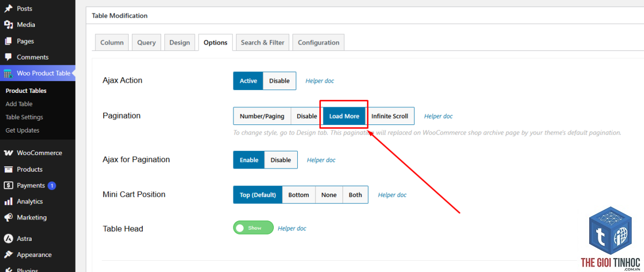Switch to the Configuration tab

(x=319, y=42)
